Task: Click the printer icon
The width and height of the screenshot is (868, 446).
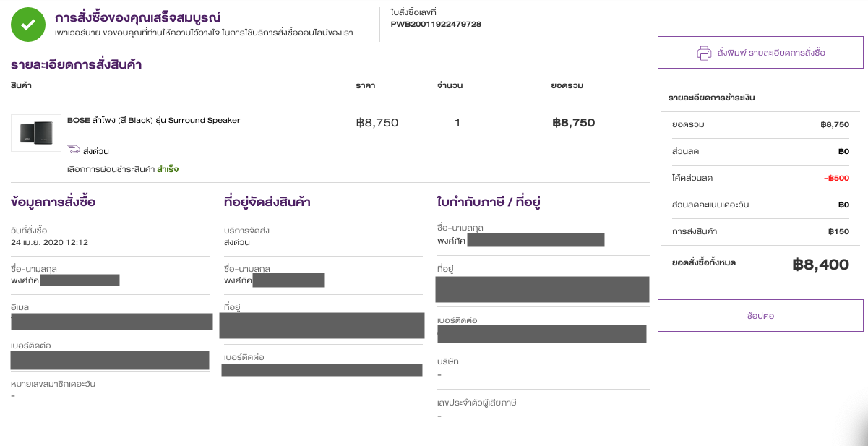Action: [x=704, y=53]
